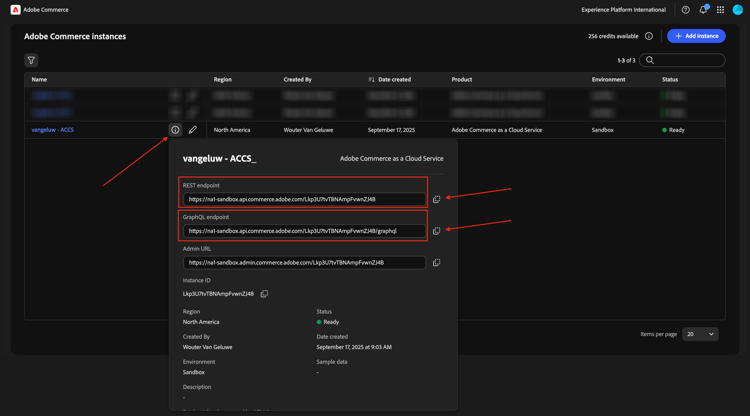The image size is (750, 416).
Task: Click the GraphQL endpoint URL field
Action: tap(304, 231)
